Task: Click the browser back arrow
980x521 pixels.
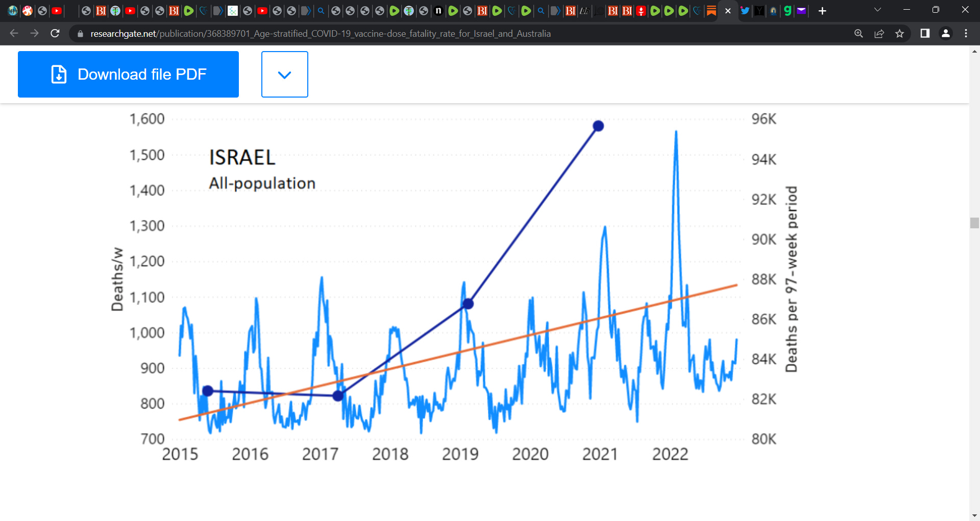Action: click(14, 33)
